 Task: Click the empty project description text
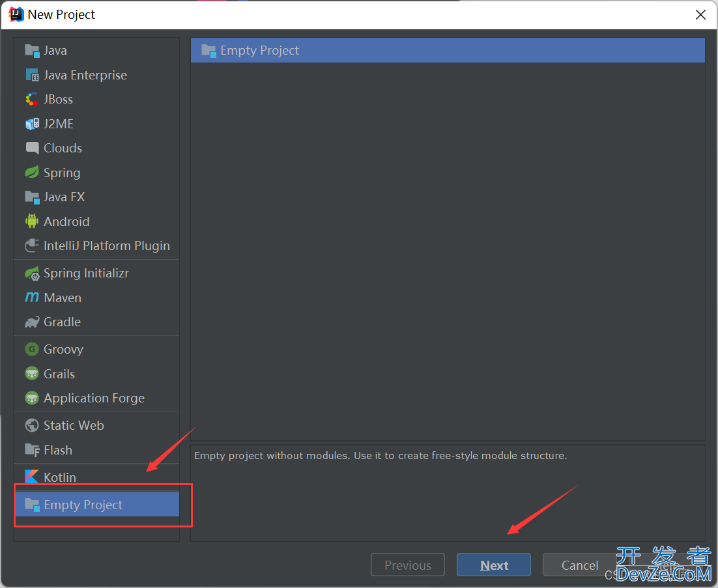pyautogui.click(x=381, y=456)
